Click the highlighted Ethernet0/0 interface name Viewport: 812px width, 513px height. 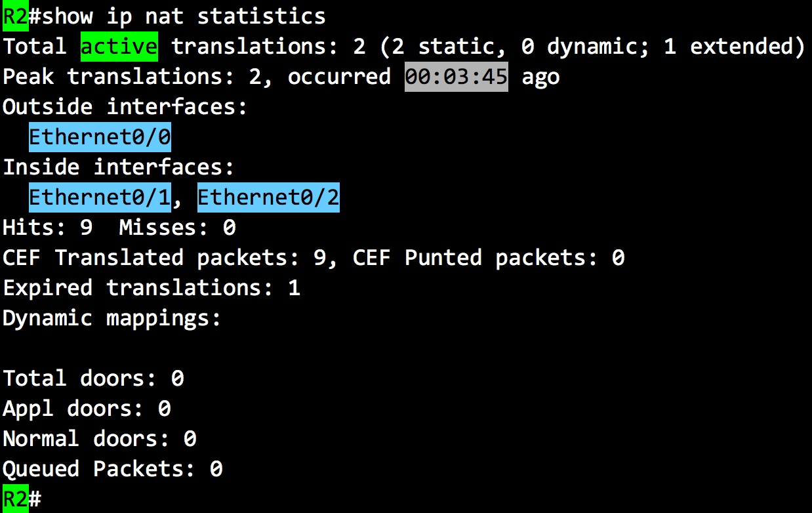pos(100,137)
